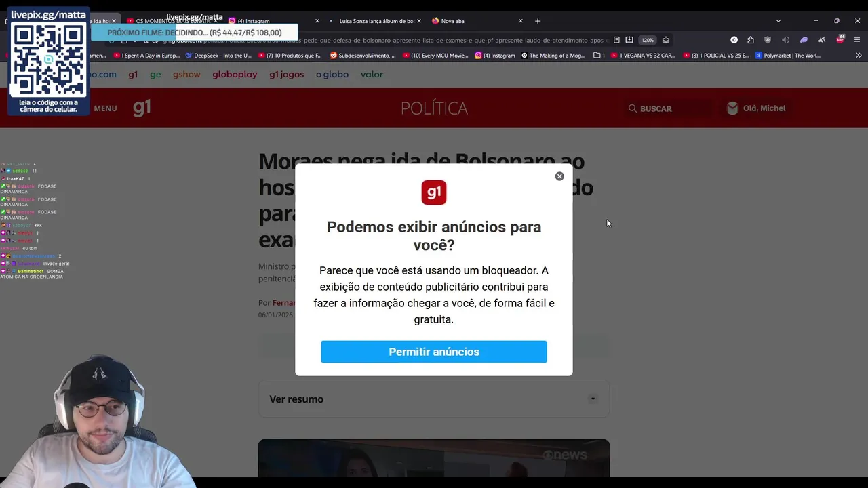Screen dimensions: 868x488
Task: Open the gshow link in top bar
Action: pos(186,75)
